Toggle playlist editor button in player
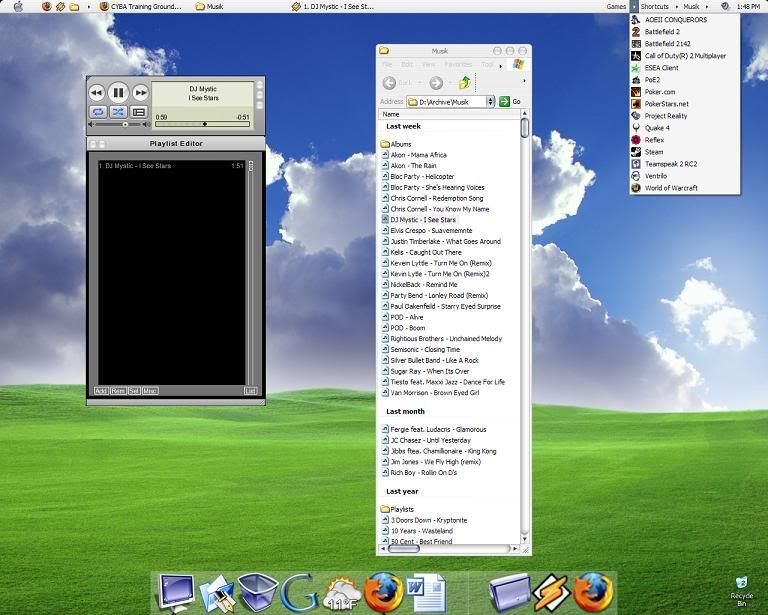Viewport: 768px width, 615px height. click(139, 112)
